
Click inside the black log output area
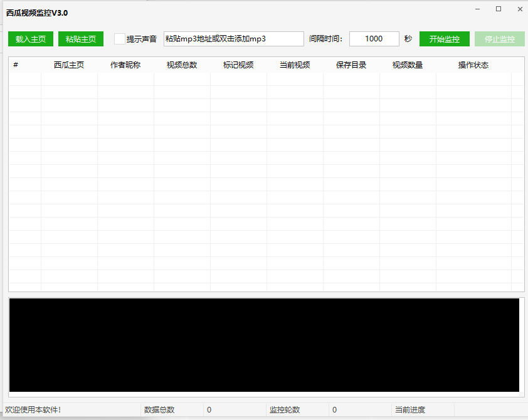(x=264, y=345)
